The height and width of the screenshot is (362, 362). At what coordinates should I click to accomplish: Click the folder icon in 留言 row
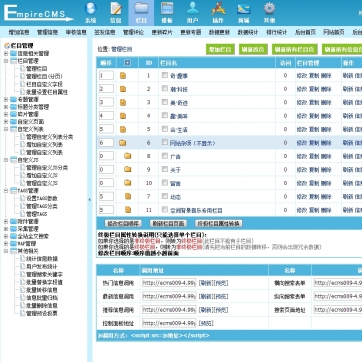click(x=128, y=183)
